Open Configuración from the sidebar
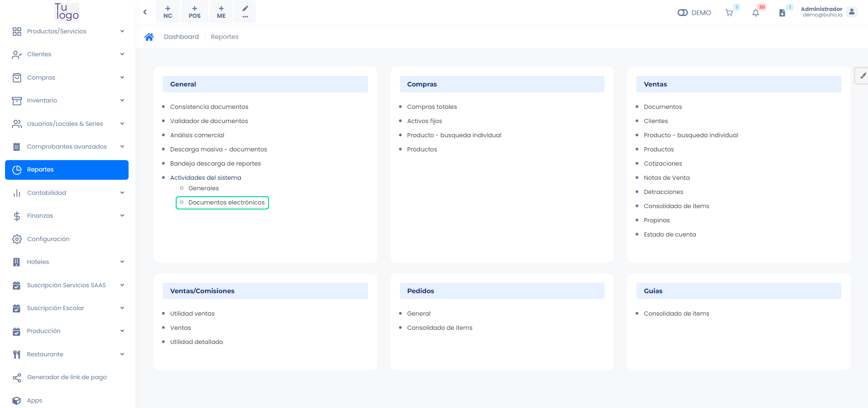This screenshot has width=868, height=408. pos(48,239)
